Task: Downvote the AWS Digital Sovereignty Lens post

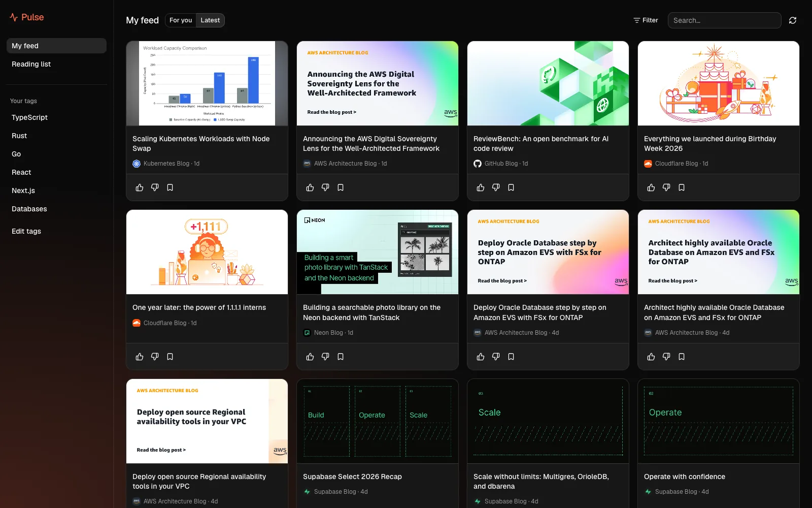Action: (x=325, y=187)
